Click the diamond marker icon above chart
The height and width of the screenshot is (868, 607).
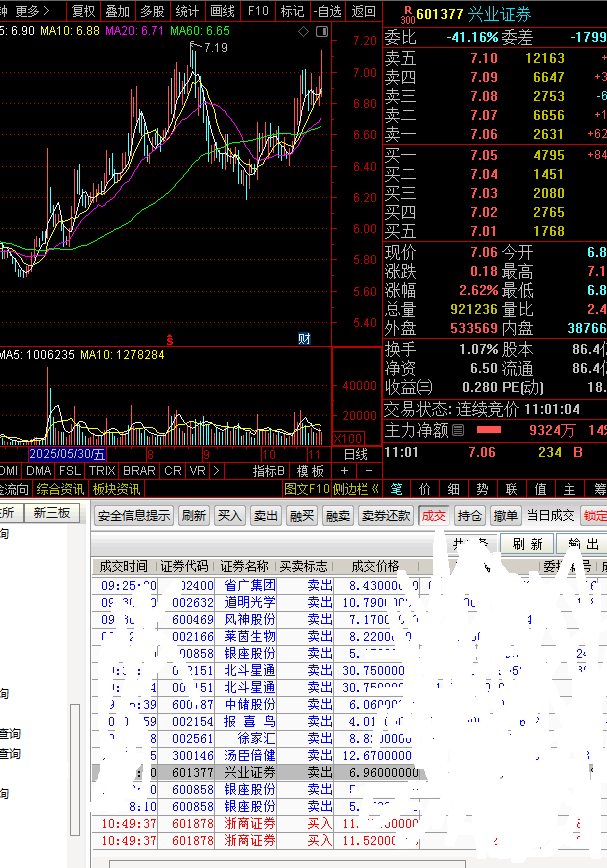pyautogui.click(x=303, y=32)
